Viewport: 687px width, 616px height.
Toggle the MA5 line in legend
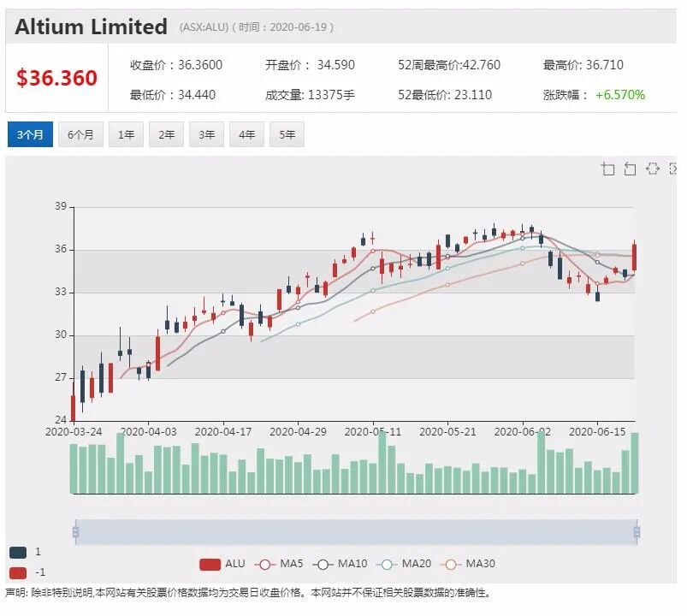[x=279, y=564]
